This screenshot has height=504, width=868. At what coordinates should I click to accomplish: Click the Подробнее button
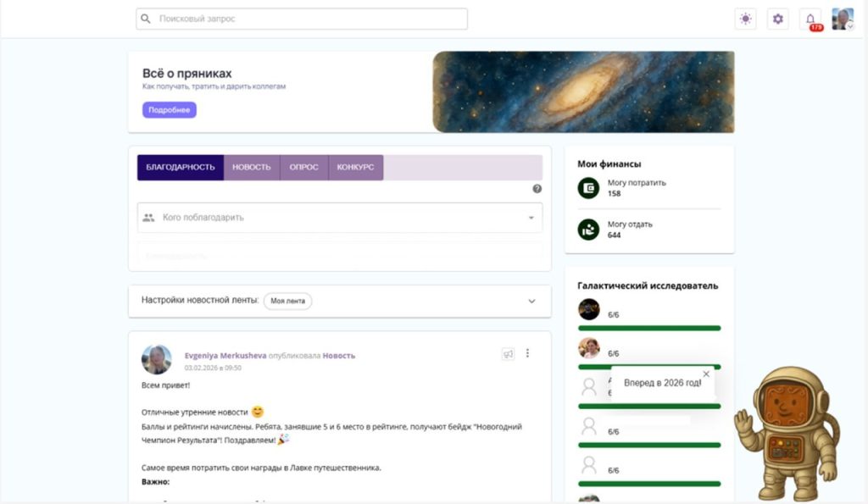pyautogui.click(x=170, y=109)
